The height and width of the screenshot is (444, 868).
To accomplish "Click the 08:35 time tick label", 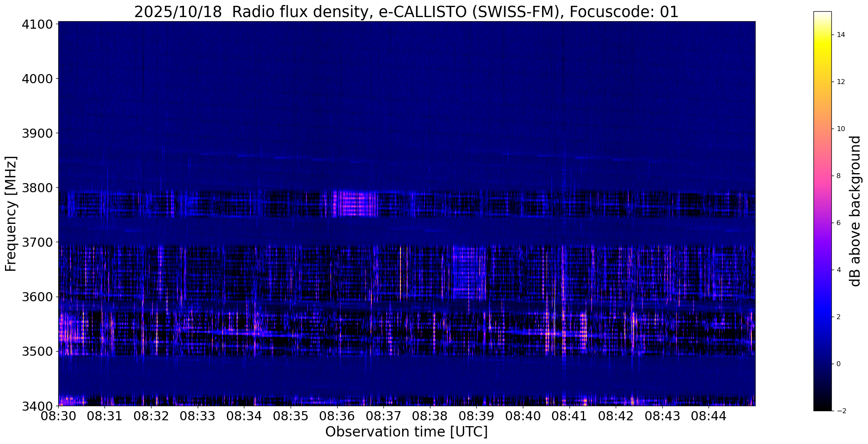I will (291, 416).
